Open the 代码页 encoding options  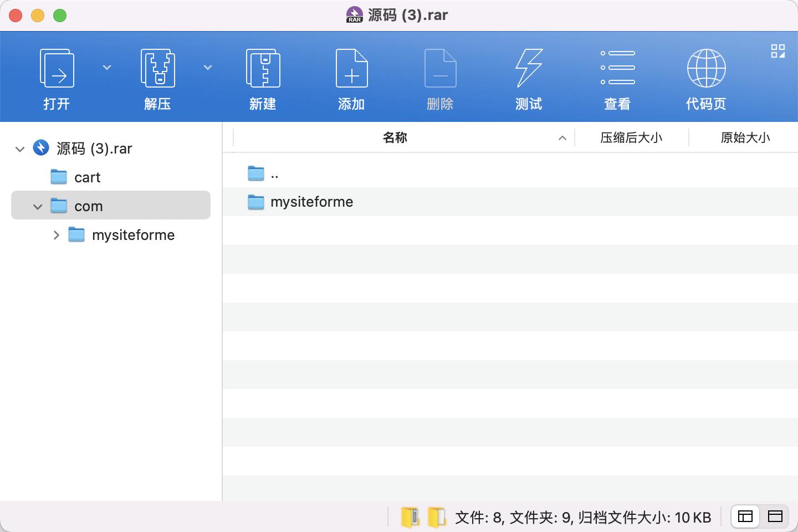[x=706, y=78]
